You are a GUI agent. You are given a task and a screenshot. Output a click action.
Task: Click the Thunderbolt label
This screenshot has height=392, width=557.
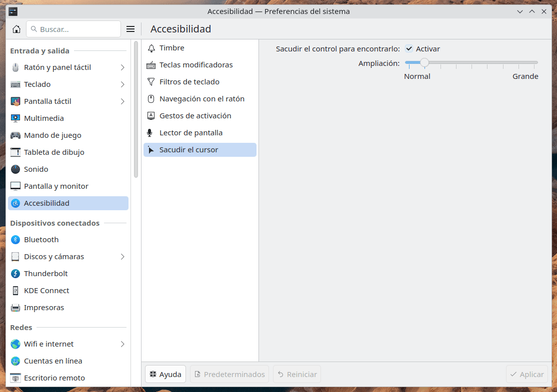[46, 274]
